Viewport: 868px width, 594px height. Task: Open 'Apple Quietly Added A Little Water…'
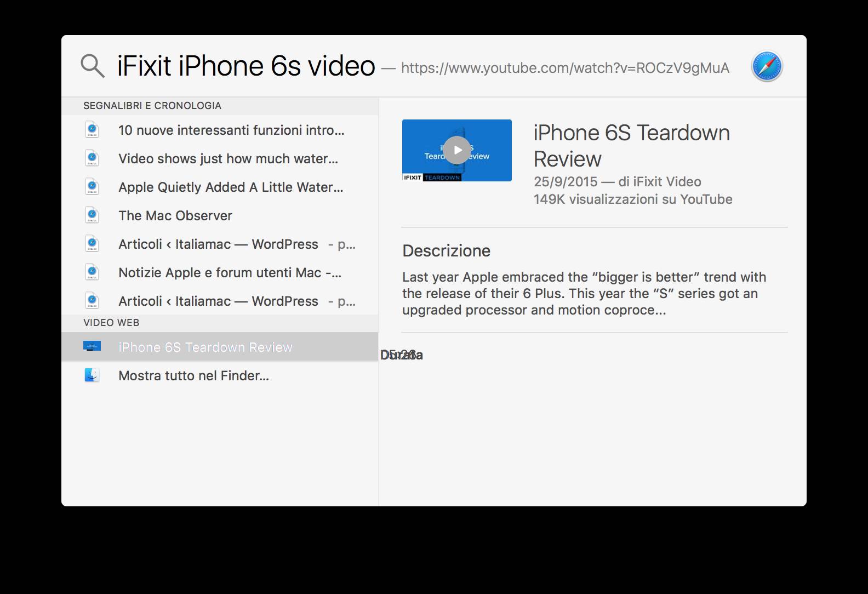[220, 187]
